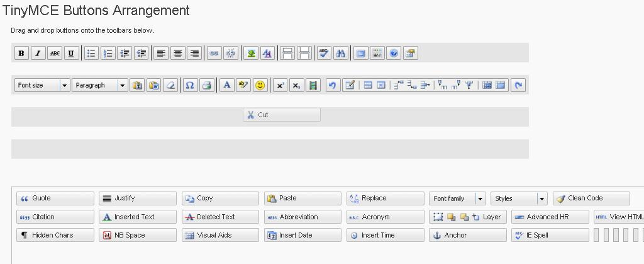The height and width of the screenshot is (264, 644).
Task: Select the Justify button
Action: 138,198
